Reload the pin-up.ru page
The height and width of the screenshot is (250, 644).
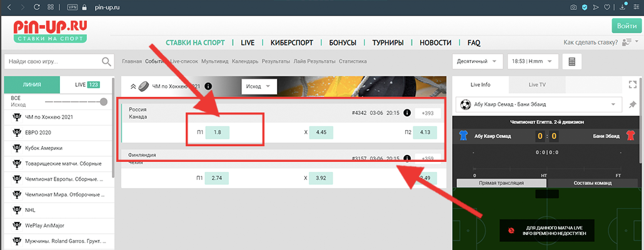[36, 7]
